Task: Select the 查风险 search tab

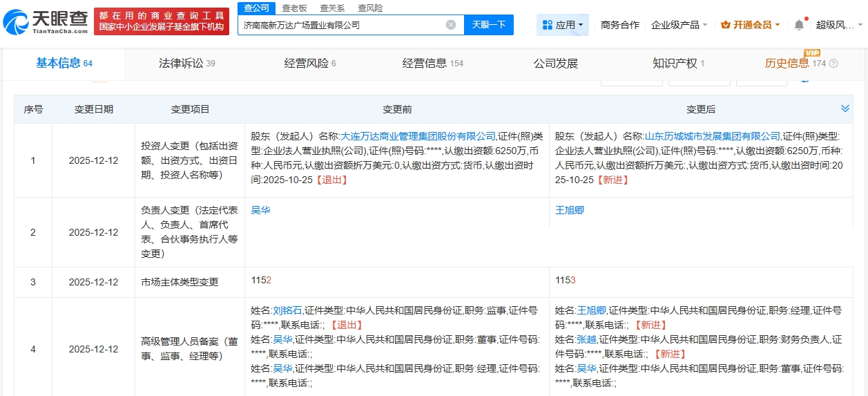Action: (x=370, y=8)
